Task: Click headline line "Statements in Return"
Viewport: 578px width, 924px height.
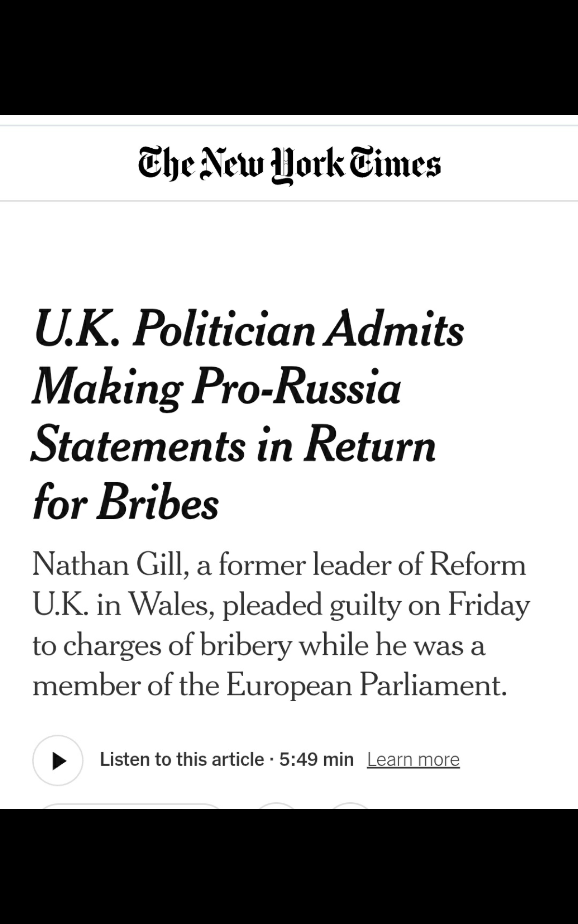Action: point(234,446)
